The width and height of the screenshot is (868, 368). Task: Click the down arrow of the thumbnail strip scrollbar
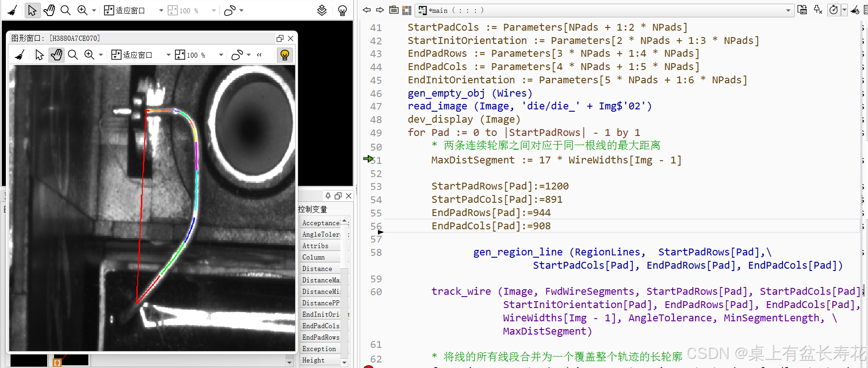tap(289, 363)
